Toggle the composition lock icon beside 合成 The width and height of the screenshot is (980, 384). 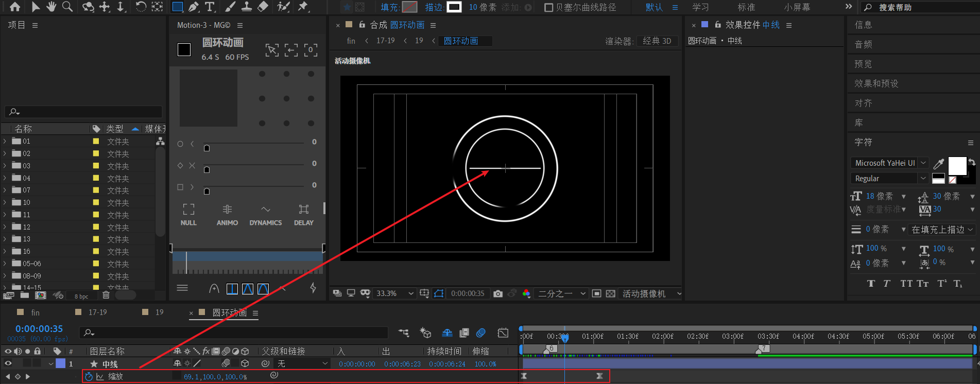pyautogui.click(x=362, y=25)
